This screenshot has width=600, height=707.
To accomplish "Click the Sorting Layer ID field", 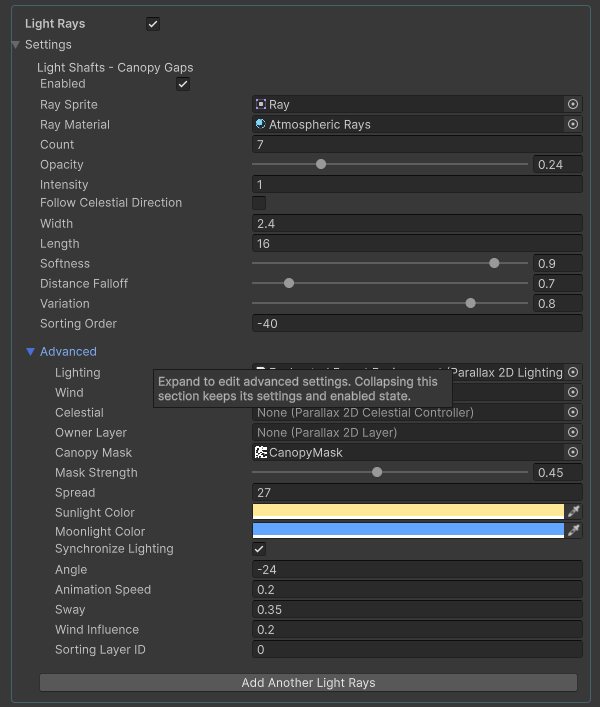I will pyautogui.click(x=417, y=649).
